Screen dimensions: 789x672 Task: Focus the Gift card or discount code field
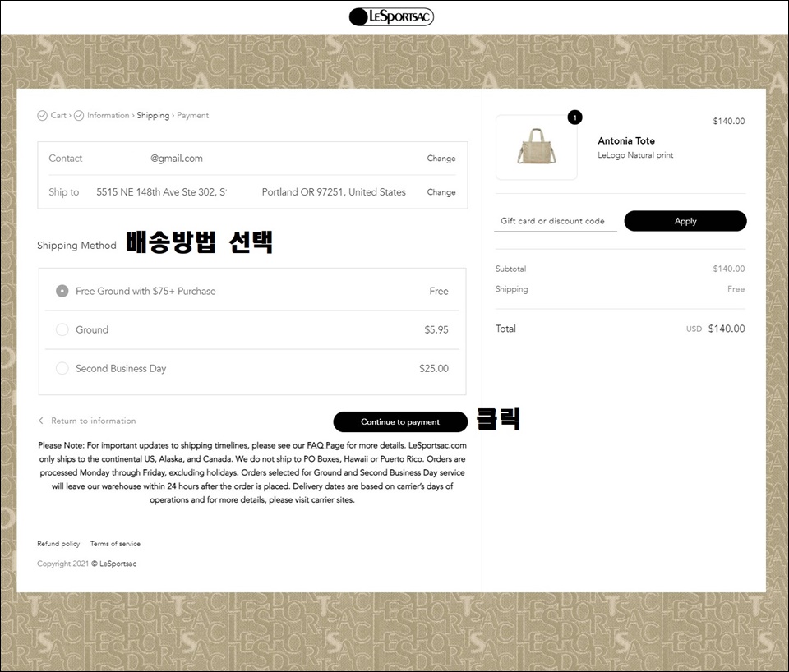[x=556, y=221]
